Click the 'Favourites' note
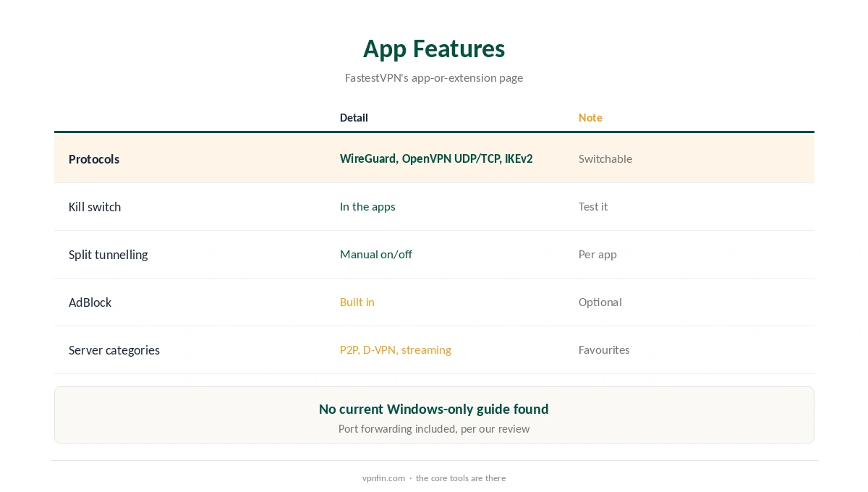 [604, 349]
